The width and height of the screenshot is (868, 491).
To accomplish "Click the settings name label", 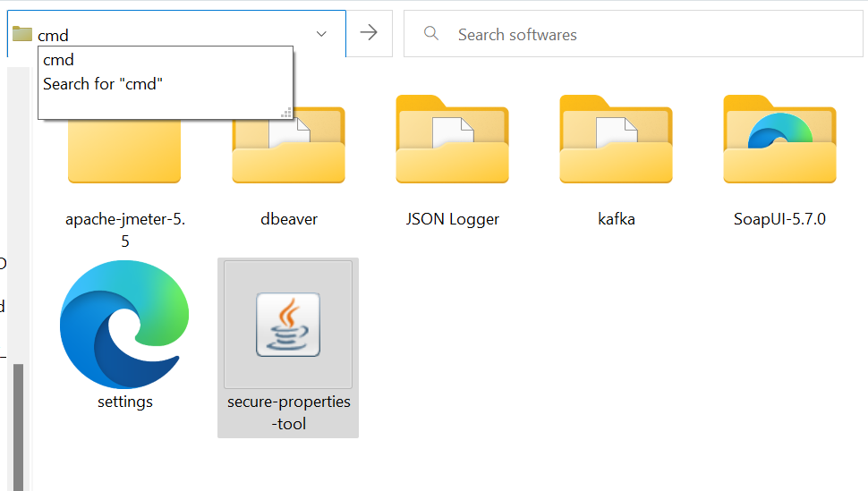I will click(125, 402).
